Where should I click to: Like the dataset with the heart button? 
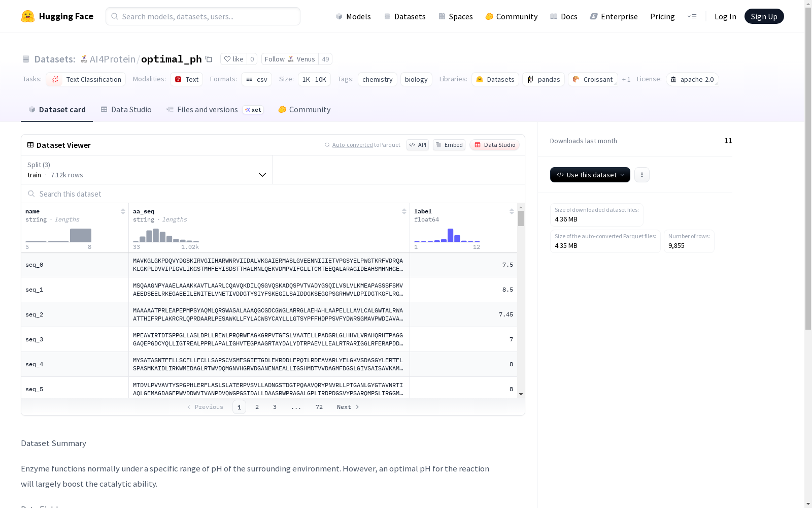(x=233, y=59)
